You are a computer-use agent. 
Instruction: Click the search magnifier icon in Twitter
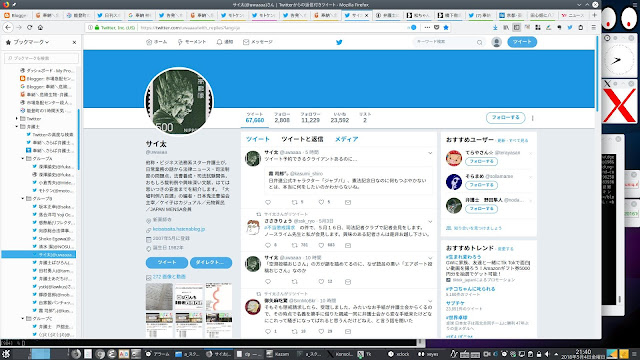[x=480, y=42]
